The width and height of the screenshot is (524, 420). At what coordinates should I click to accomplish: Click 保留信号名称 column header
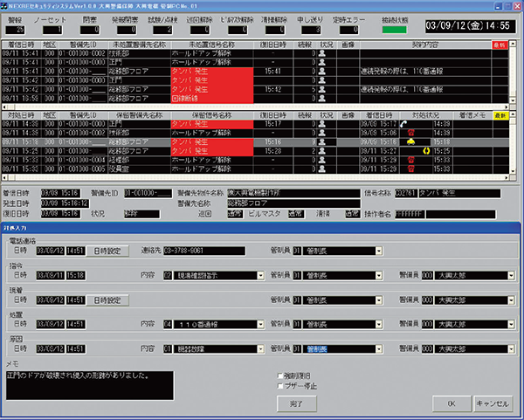pyautogui.click(x=212, y=115)
